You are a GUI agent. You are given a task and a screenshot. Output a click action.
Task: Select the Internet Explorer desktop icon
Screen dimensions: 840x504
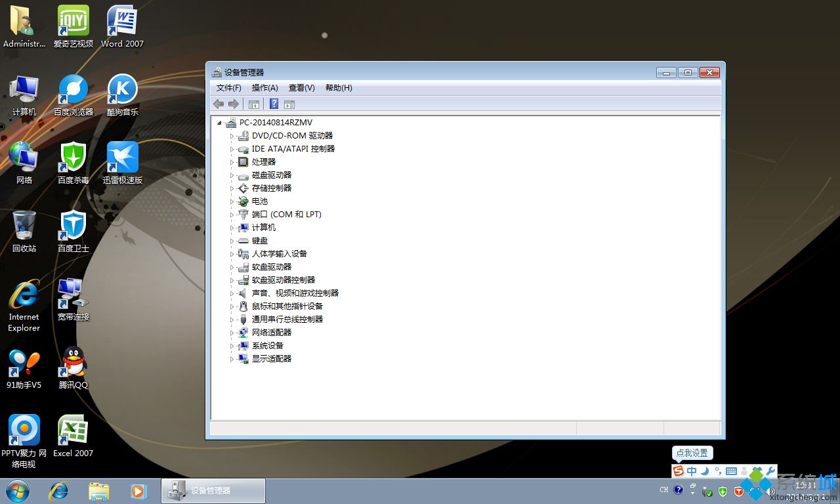pos(24,305)
